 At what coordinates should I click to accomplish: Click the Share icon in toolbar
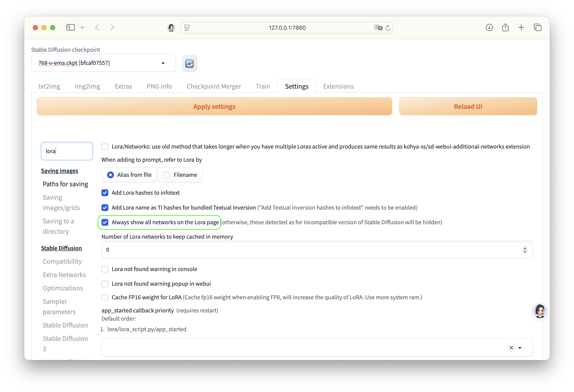tap(505, 27)
